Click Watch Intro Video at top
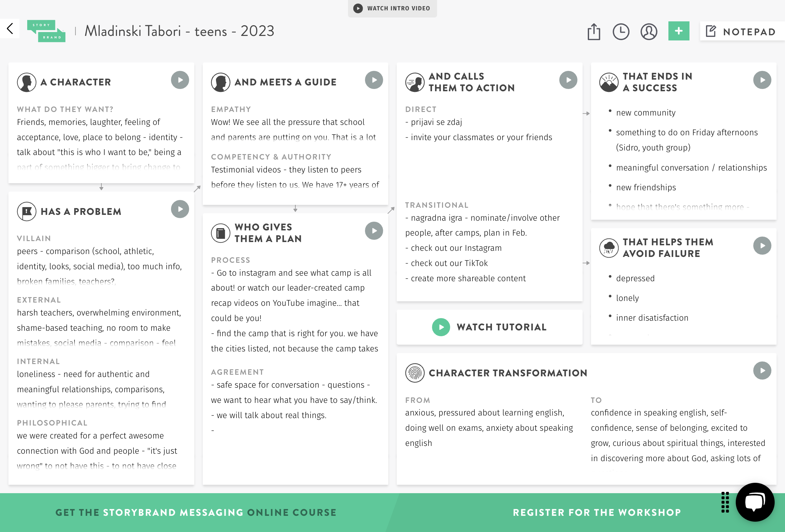Image resolution: width=785 pixels, height=532 pixels. click(x=392, y=8)
